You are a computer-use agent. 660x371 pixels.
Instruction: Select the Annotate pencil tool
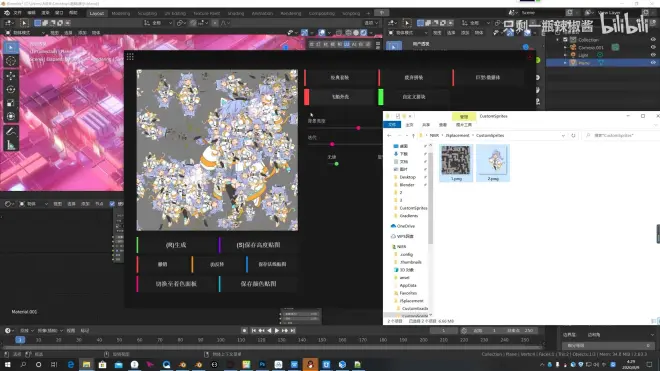tap(11, 131)
